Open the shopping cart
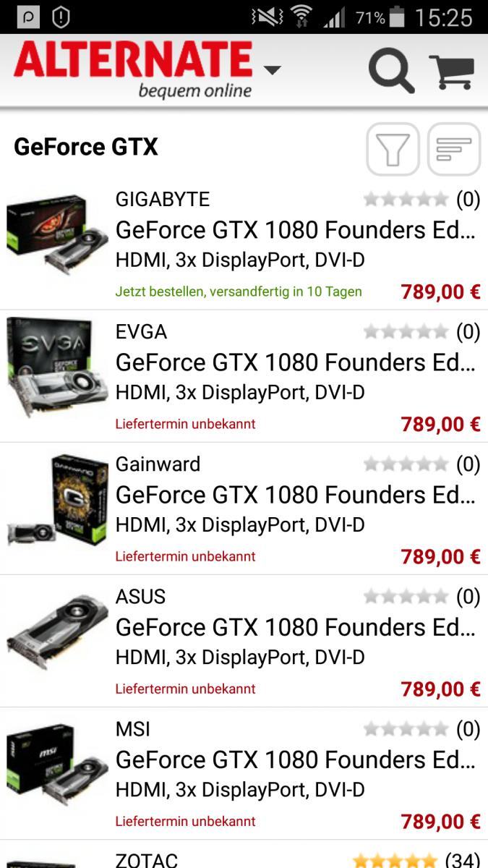 tap(452, 72)
